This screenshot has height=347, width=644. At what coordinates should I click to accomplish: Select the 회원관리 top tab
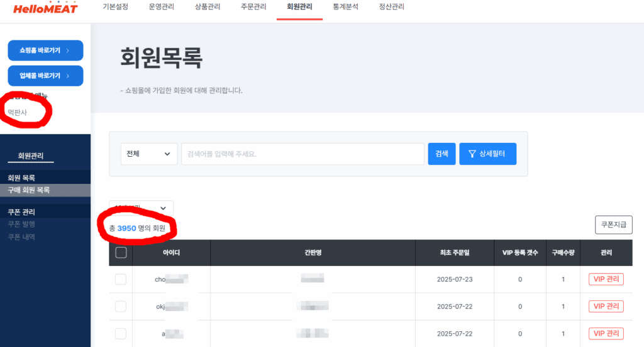coord(299,6)
